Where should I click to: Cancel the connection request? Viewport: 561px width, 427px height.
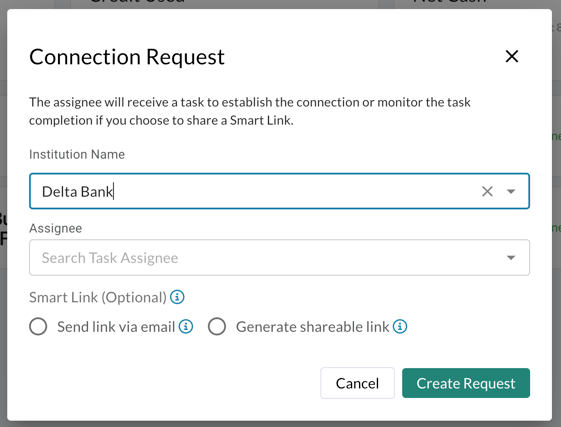pyautogui.click(x=357, y=383)
